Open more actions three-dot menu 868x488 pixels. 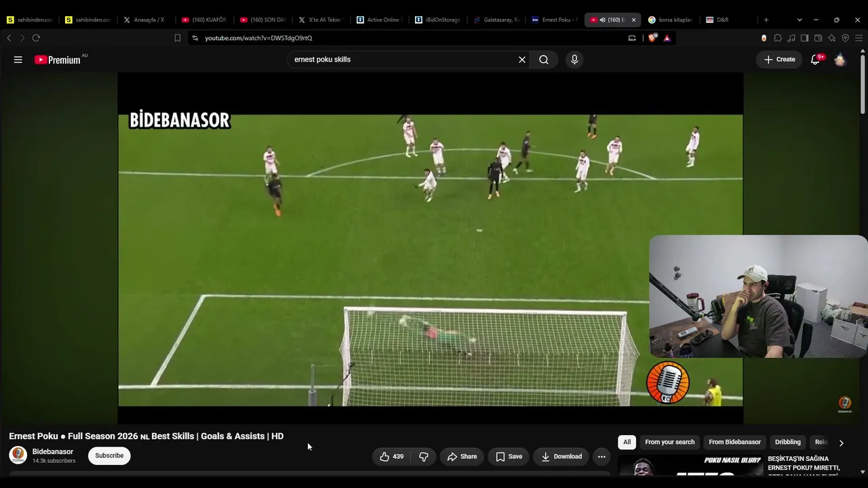[601, 457]
